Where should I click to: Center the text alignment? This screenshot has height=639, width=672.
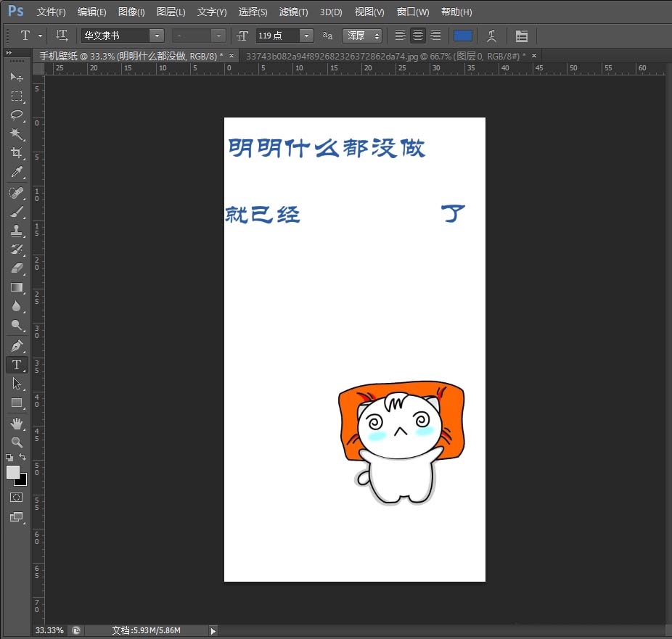(x=418, y=35)
